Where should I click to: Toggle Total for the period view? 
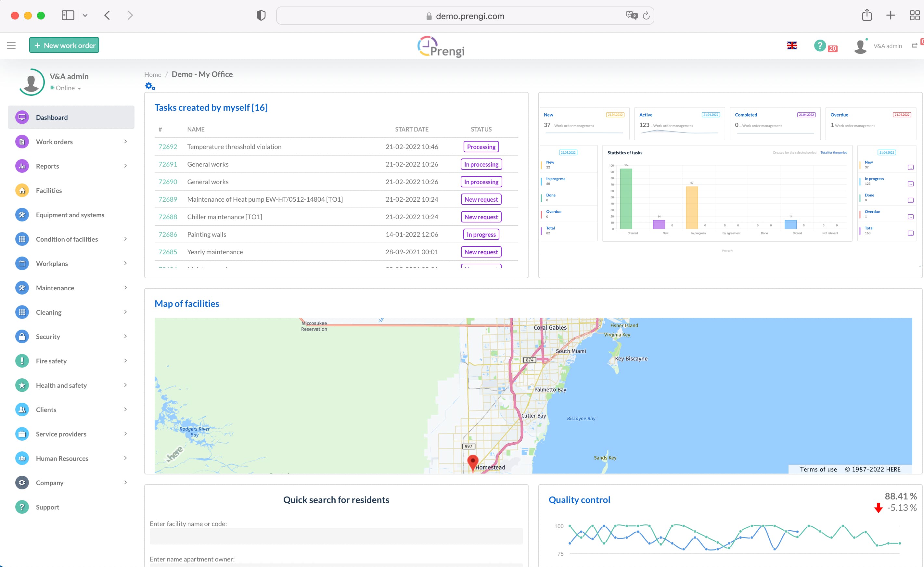834,153
